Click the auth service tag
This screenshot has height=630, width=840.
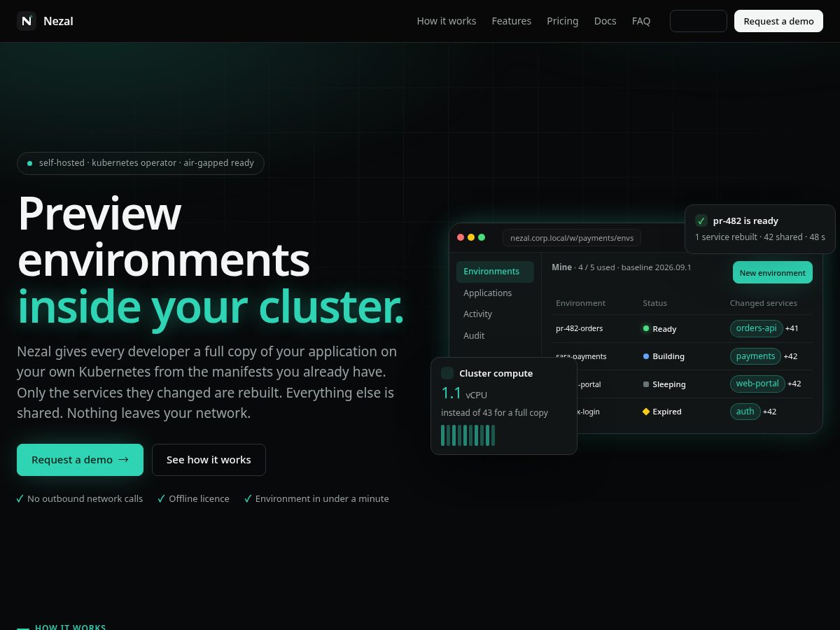click(745, 412)
